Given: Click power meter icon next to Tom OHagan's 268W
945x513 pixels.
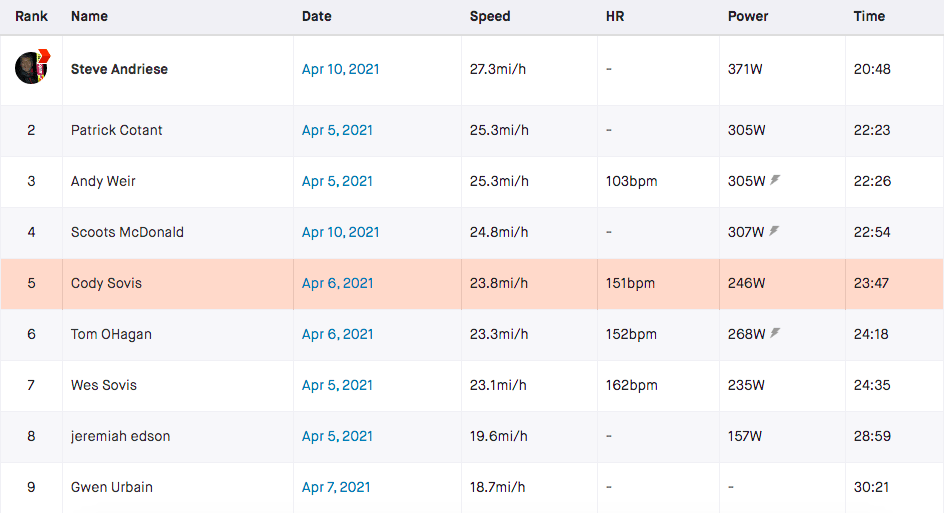Looking at the screenshot, I should (775, 334).
